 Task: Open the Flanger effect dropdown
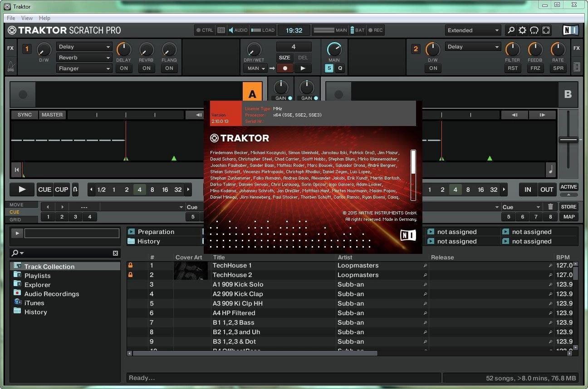84,68
